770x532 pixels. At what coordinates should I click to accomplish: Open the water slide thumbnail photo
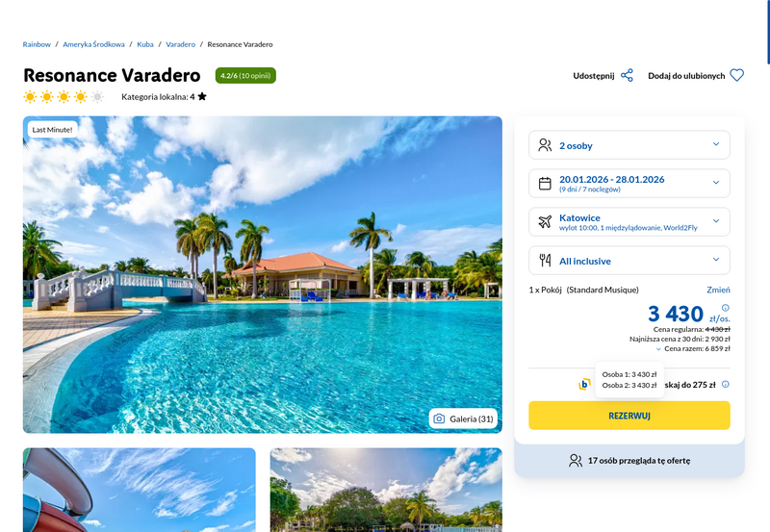[x=139, y=490]
